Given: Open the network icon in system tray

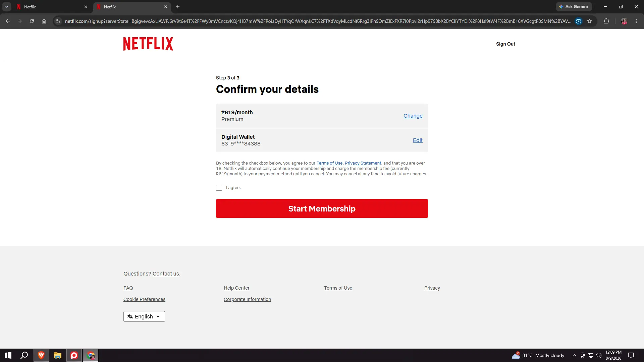Looking at the screenshot, I should click(x=591, y=355).
